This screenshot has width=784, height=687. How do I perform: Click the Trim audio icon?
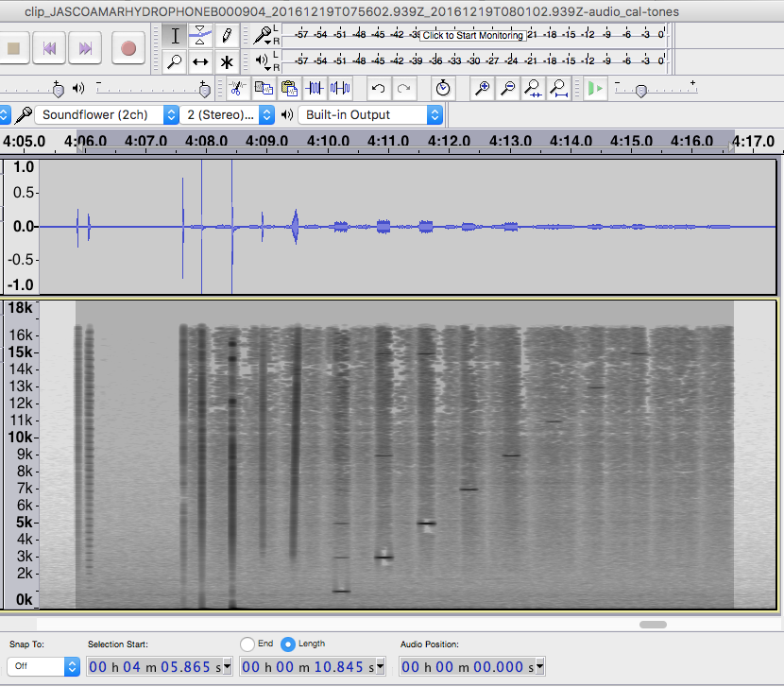pos(315,89)
